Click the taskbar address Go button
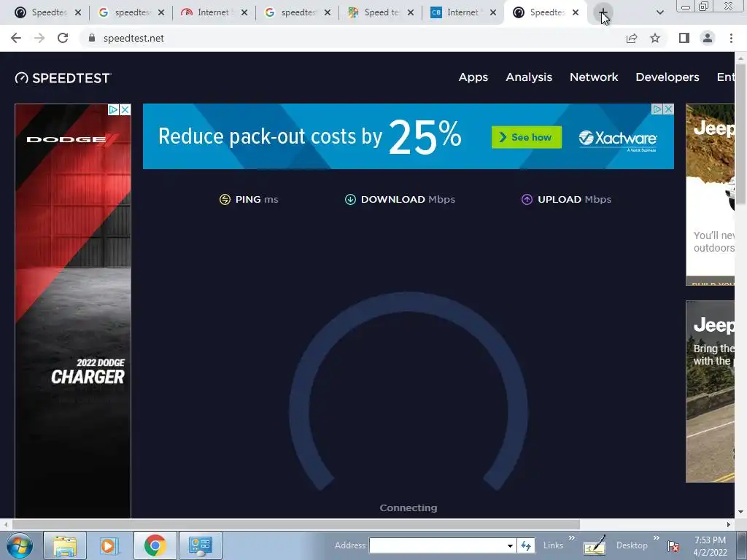 [x=526, y=545]
